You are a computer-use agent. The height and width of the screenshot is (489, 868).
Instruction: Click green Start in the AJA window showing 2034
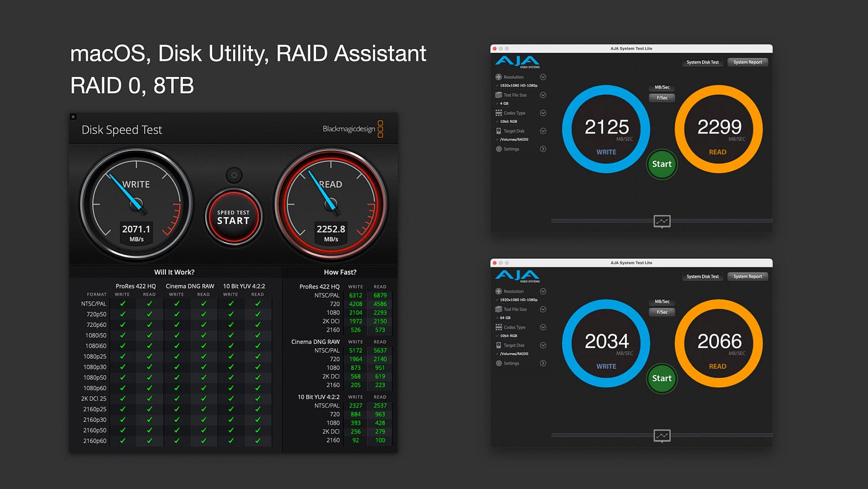(662, 378)
